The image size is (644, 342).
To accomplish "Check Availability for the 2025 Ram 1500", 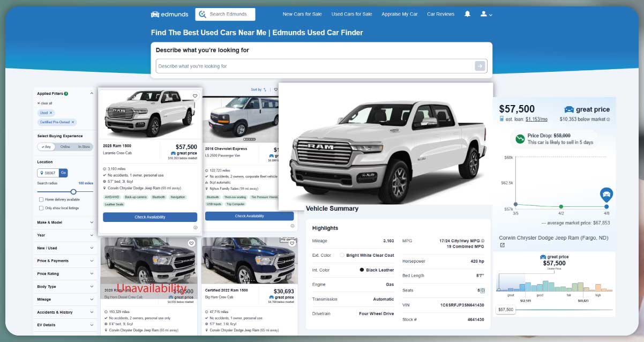I will pos(150,217).
